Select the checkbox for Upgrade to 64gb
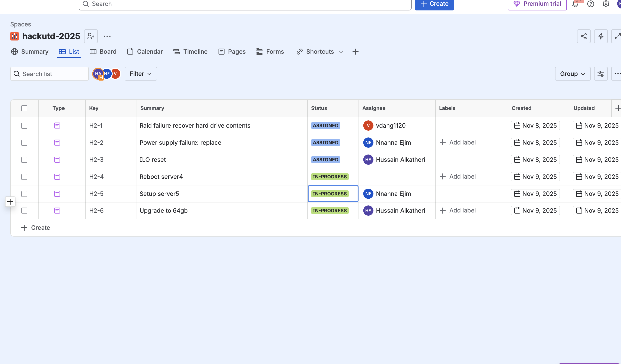 pos(24,211)
